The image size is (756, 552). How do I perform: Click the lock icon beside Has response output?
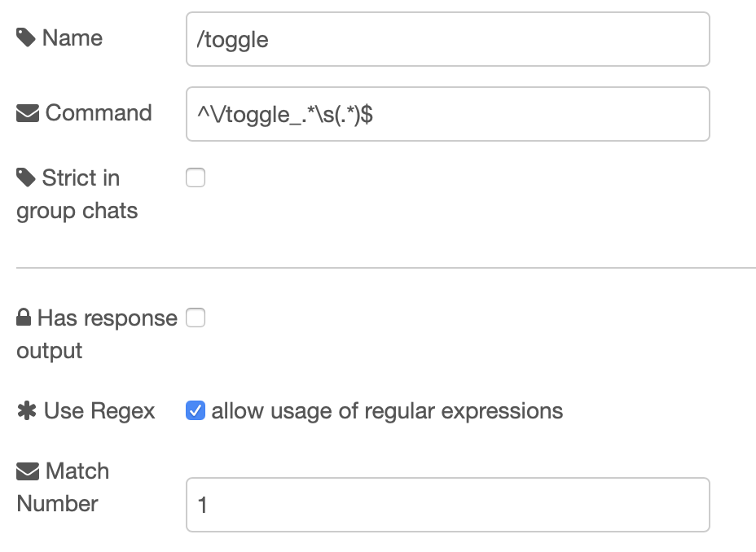[x=23, y=317]
